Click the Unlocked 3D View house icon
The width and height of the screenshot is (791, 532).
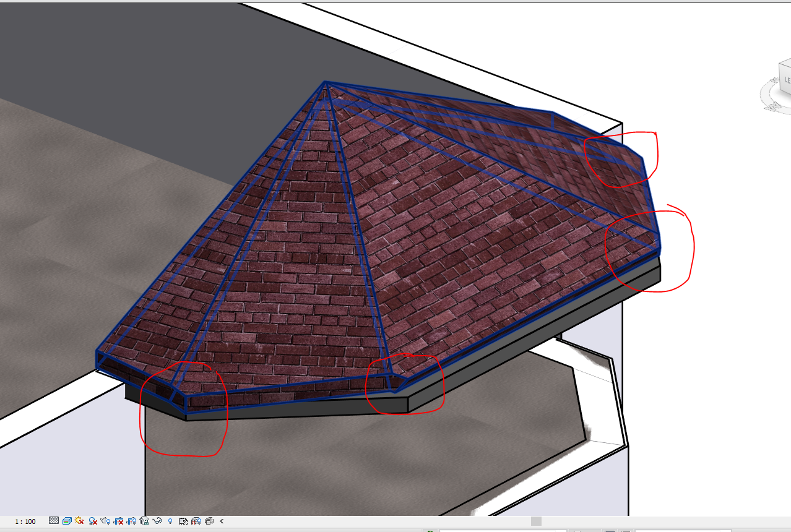tap(144, 521)
